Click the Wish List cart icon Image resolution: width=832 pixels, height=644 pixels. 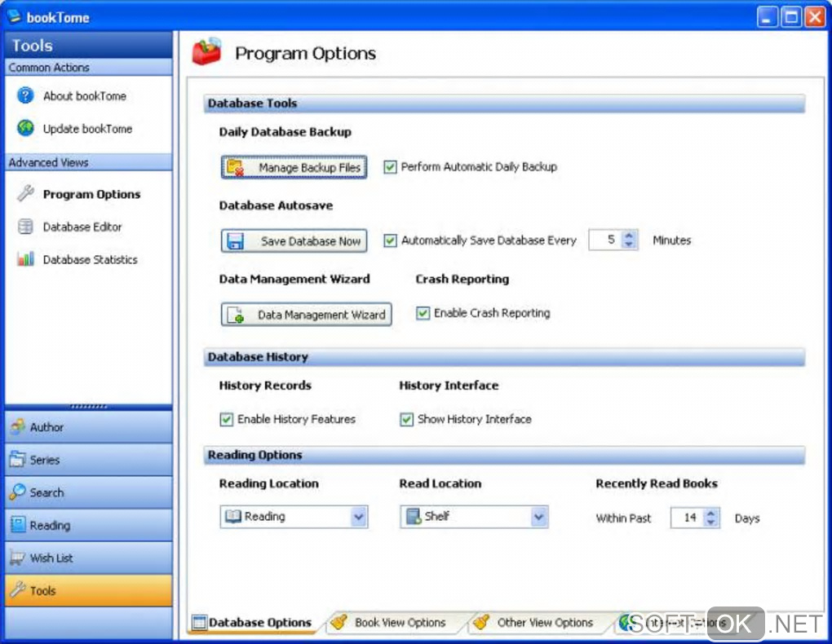tap(17, 558)
